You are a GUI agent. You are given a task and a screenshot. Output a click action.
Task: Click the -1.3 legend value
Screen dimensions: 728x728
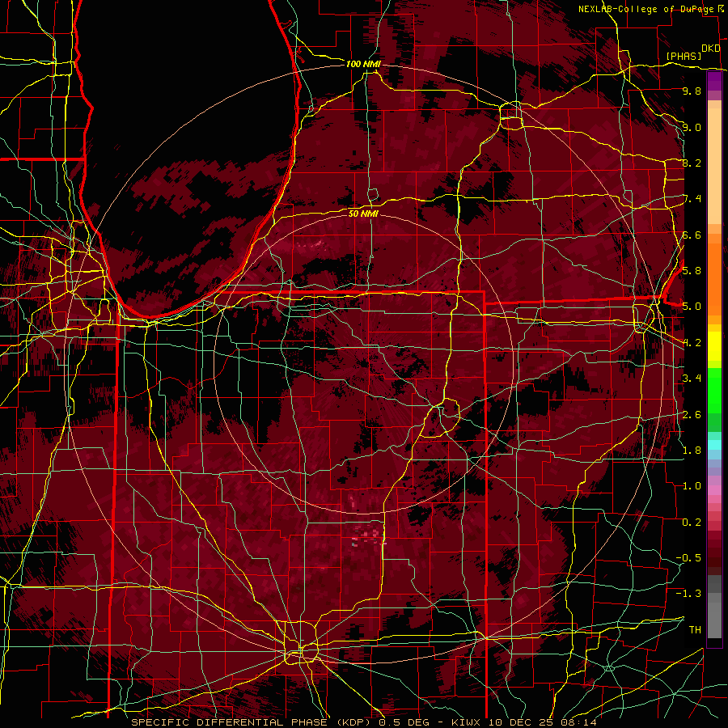pos(688,594)
